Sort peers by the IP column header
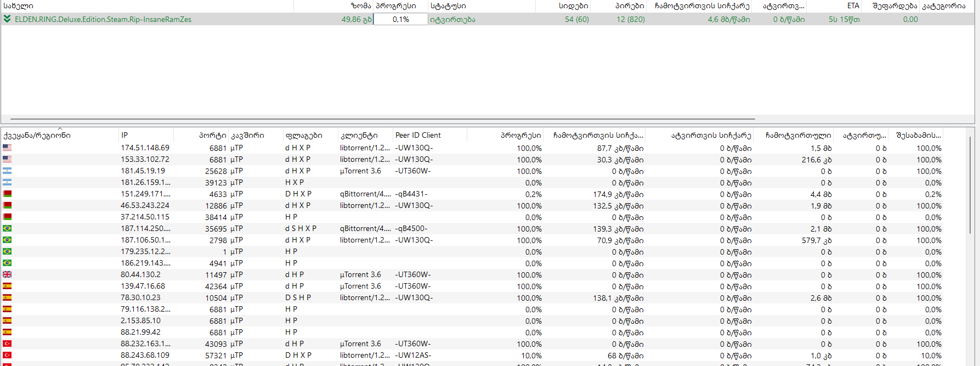 (146, 135)
